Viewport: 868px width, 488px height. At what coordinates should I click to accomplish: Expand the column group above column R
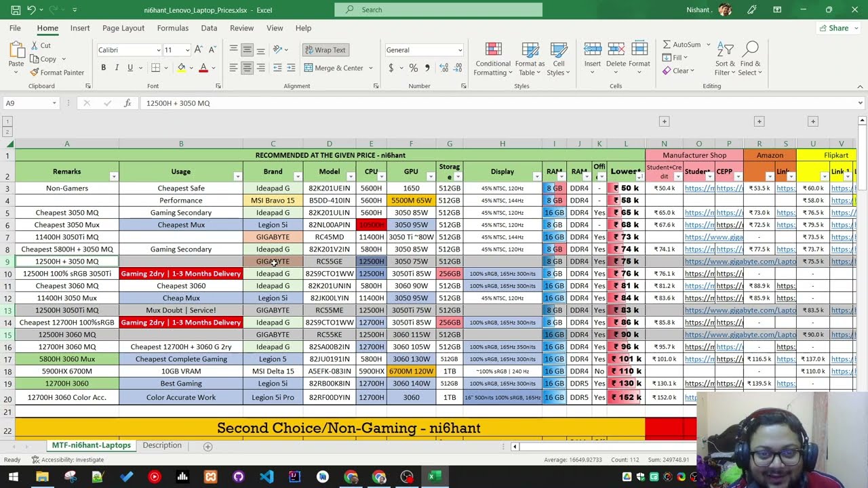click(759, 121)
